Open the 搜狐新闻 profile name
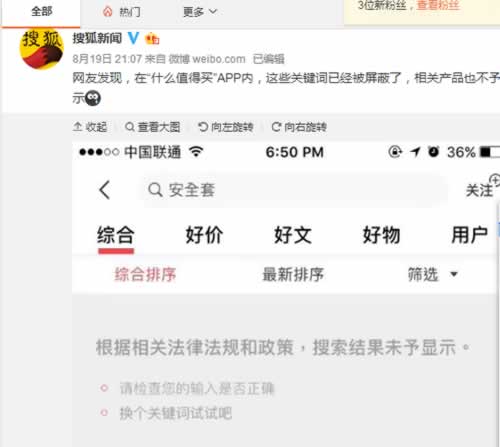500x447 pixels. coord(97,38)
